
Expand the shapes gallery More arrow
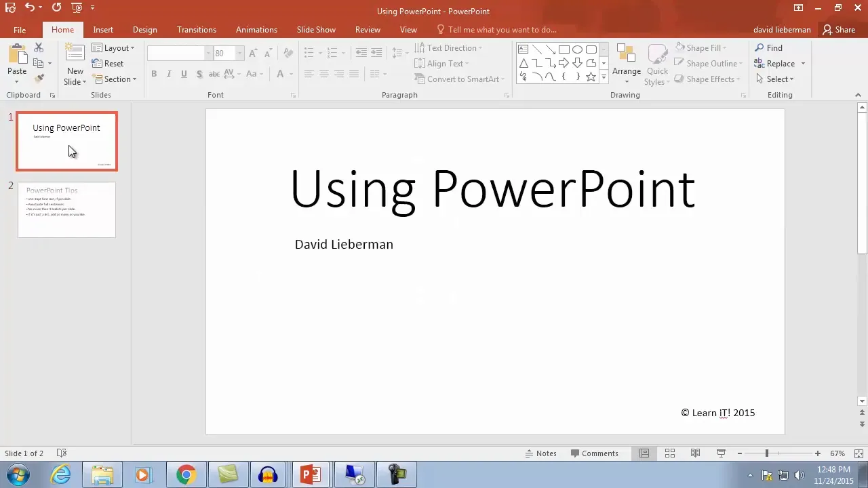[x=604, y=77]
